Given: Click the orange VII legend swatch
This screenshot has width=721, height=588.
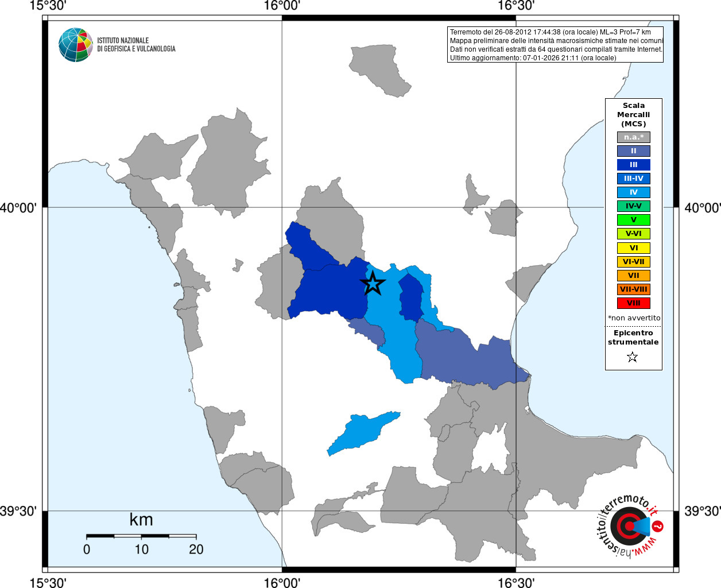Looking at the screenshot, I should pos(634,276).
